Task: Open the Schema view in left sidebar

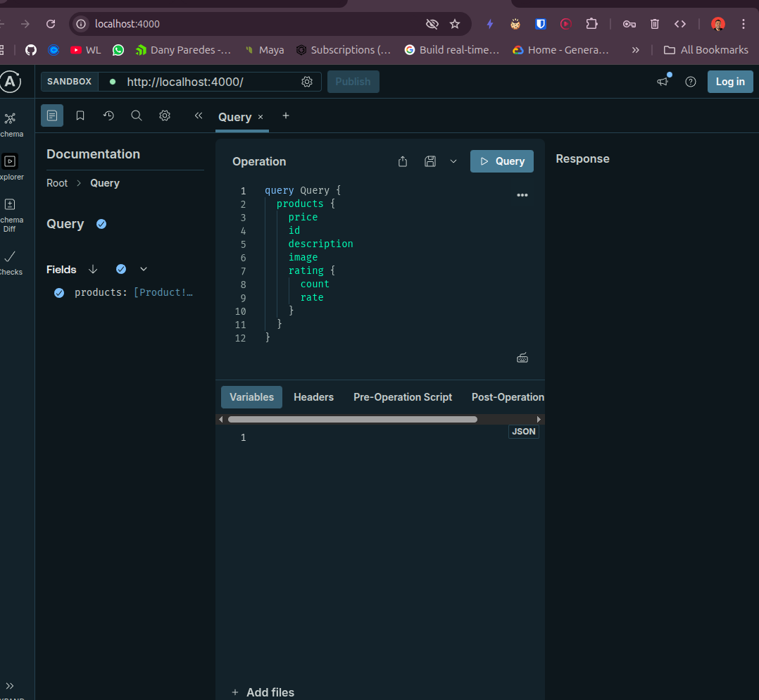Action: click(10, 120)
